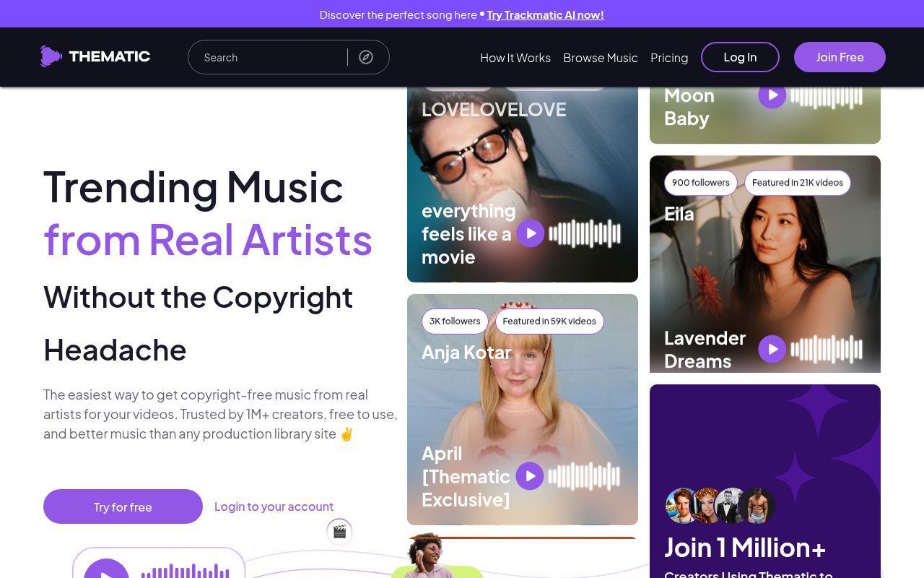Viewport: 924px width, 578px height.
Task: Click waveform of "everything feels like a movie"
Action: 585,233
